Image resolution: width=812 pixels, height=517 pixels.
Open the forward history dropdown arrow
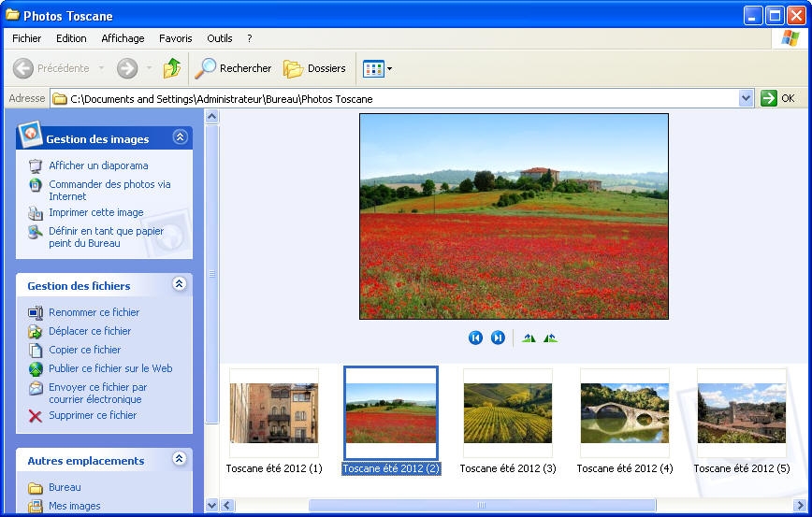[149, 68]
